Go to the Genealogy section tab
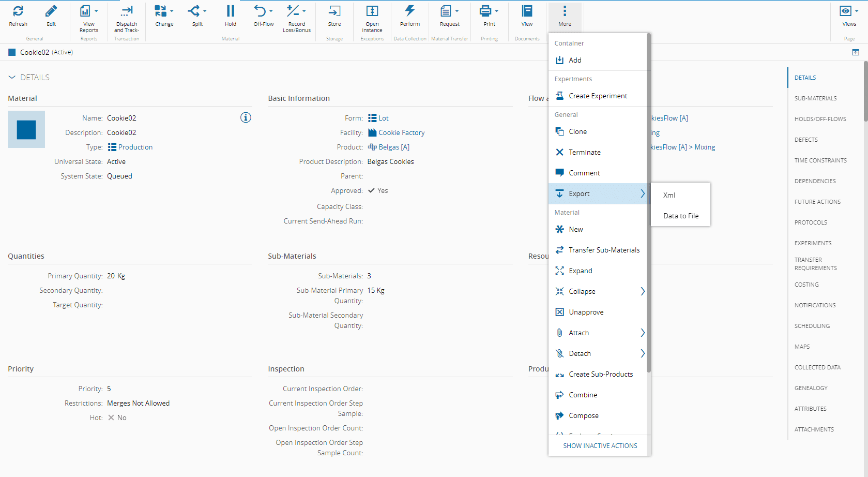This screenshot has height=477, width=868. (x=811, y=388)
